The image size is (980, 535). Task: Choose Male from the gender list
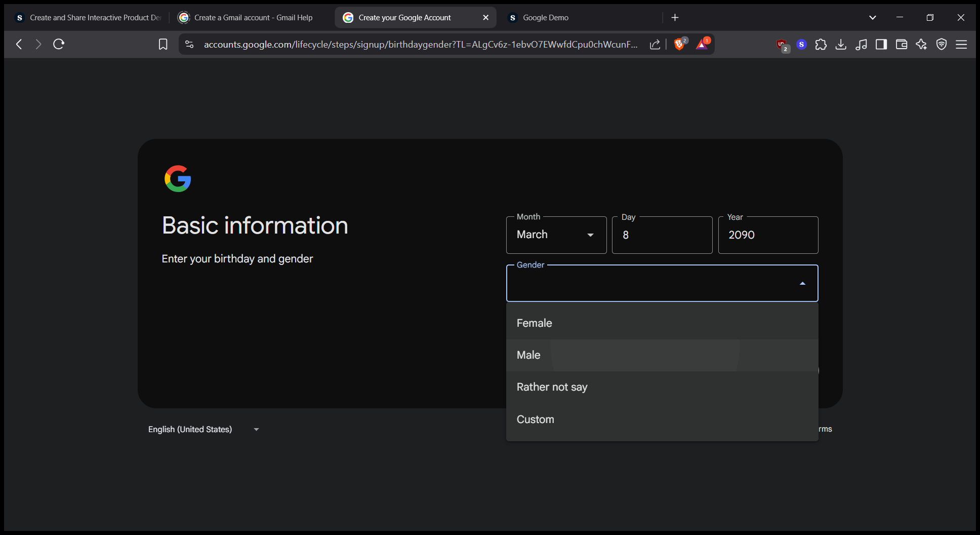click(x=662, y=355)
